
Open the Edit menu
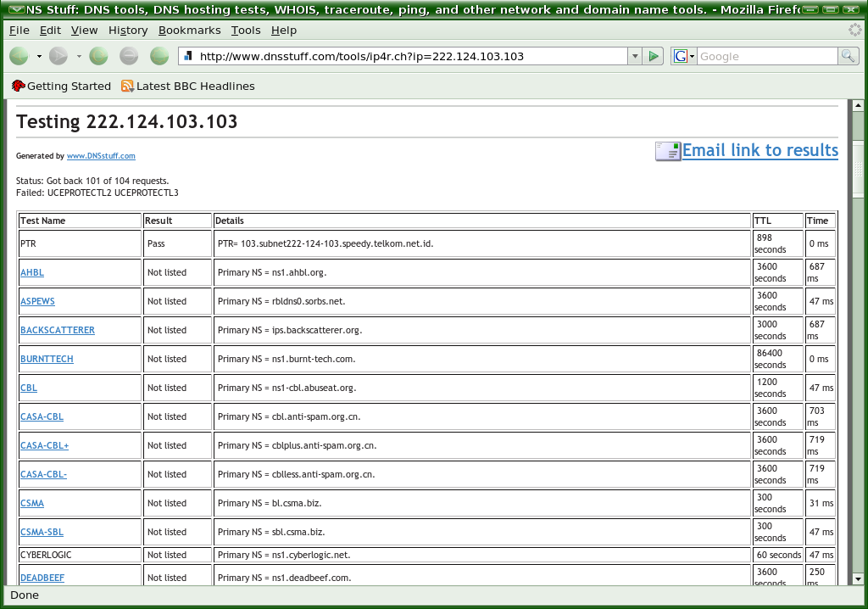[x=50, y=30]
